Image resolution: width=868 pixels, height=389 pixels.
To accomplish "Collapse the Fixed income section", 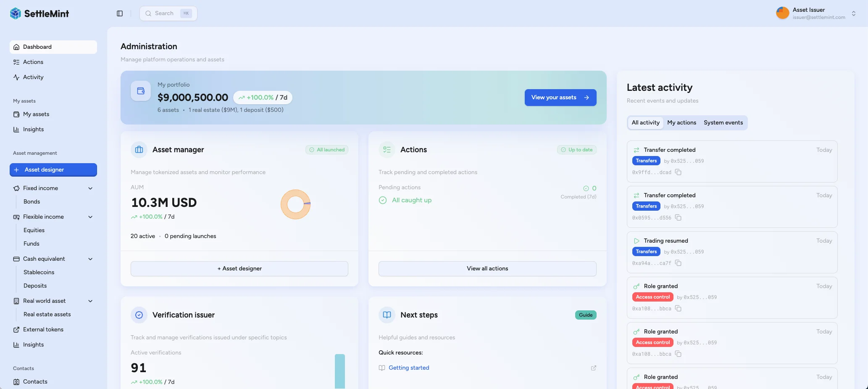I will 90,188.
